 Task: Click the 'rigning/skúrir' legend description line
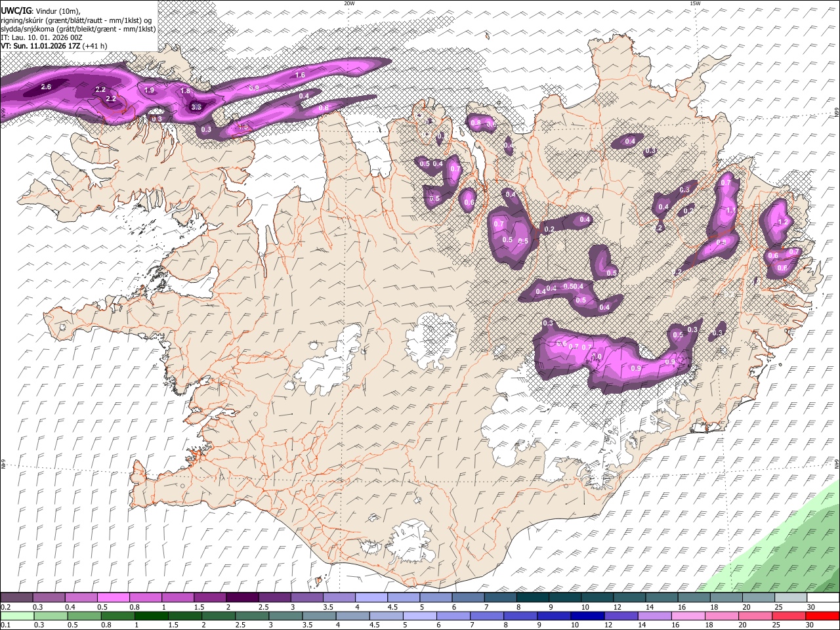pos(76,20)
